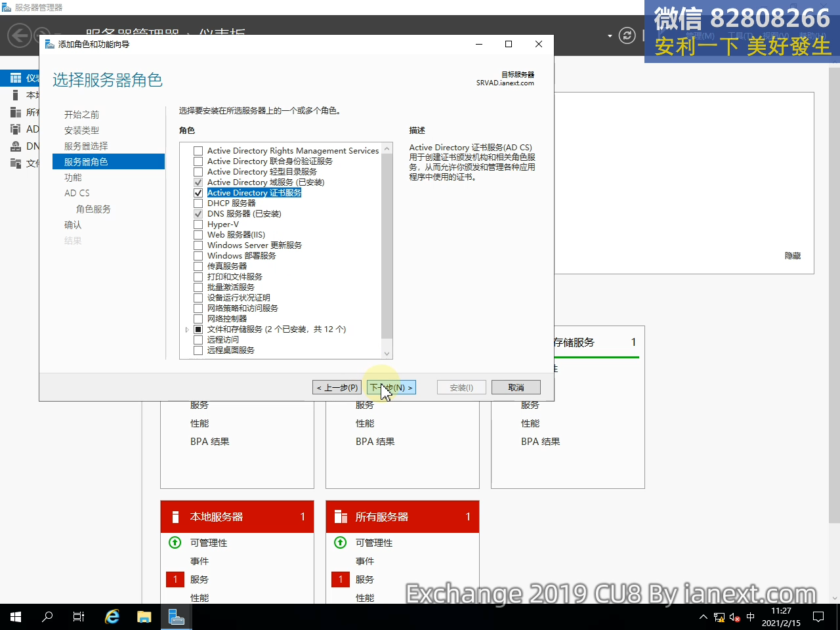
Task: Check Web 服务器(IIS) role
Action: pos(198,235)
